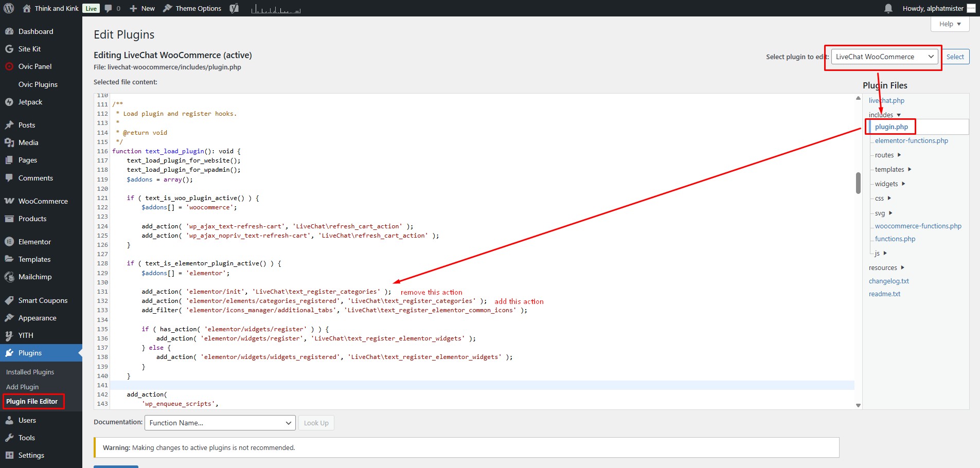Open the Ovic Plugins menu item
This screenshot has width=980, height=468.
click(x=38, y=84)
